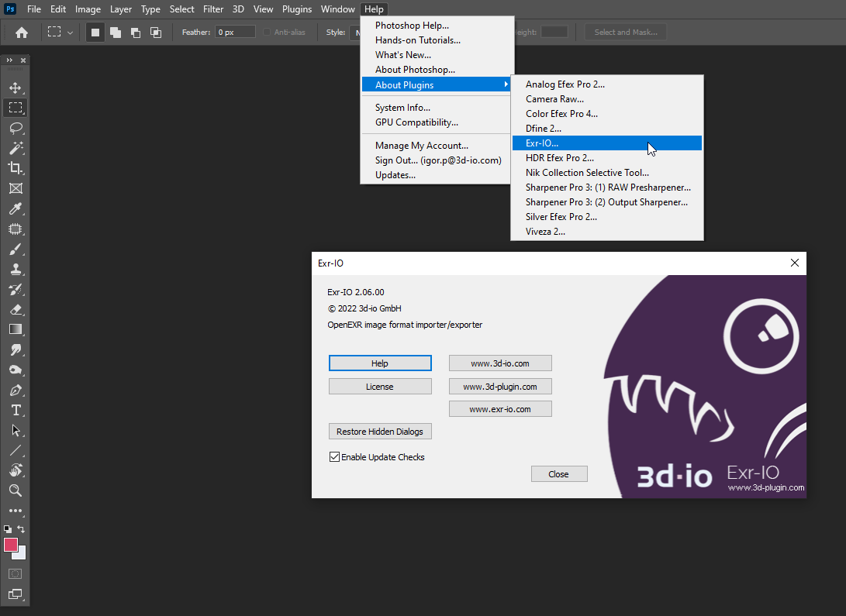
Task: Toggle the Enable Update Checks checkbox
Action: pos(334,457)
